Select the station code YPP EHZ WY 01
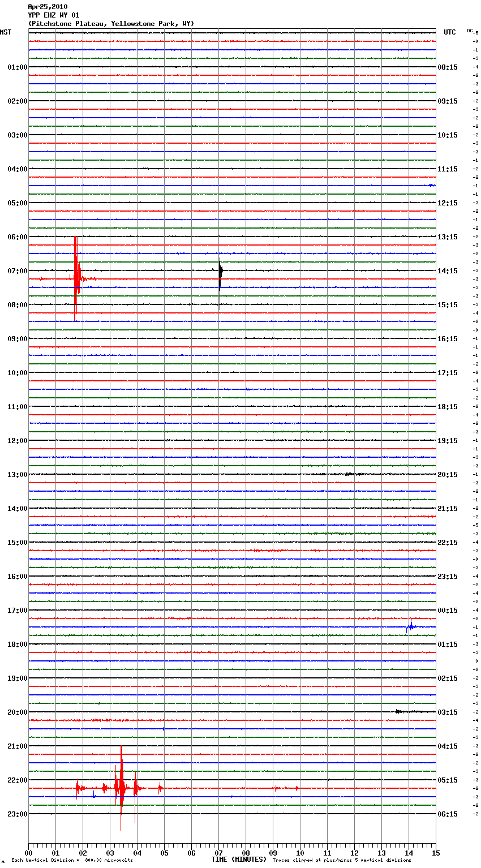The image size is (481, 868). tap(54, 15)
